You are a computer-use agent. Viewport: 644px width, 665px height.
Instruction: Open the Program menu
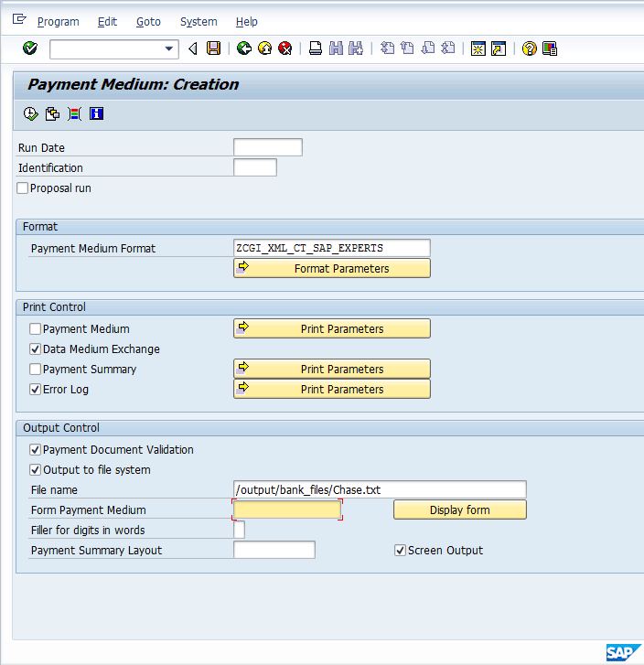[59, 21]
